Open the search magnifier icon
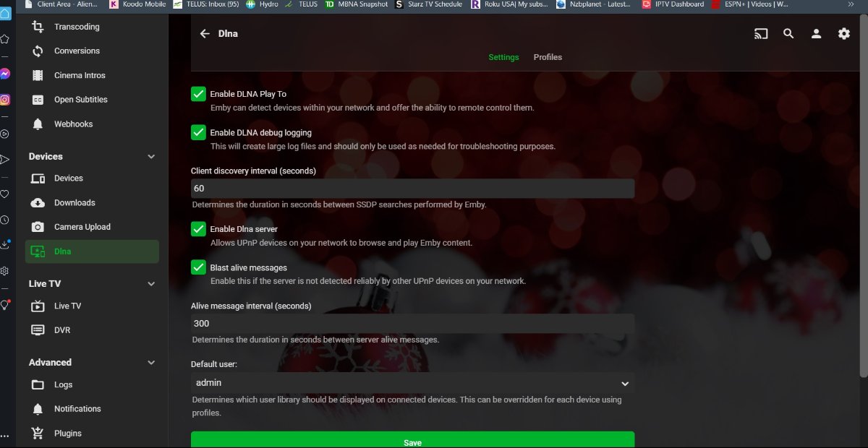This screenshot has height=448, width=868. (x=788, y=33)
